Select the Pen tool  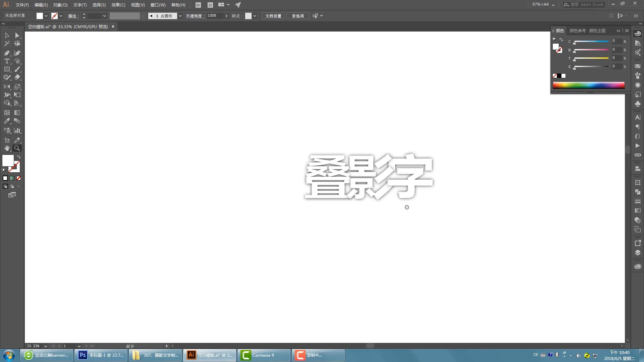pos(7,53)
